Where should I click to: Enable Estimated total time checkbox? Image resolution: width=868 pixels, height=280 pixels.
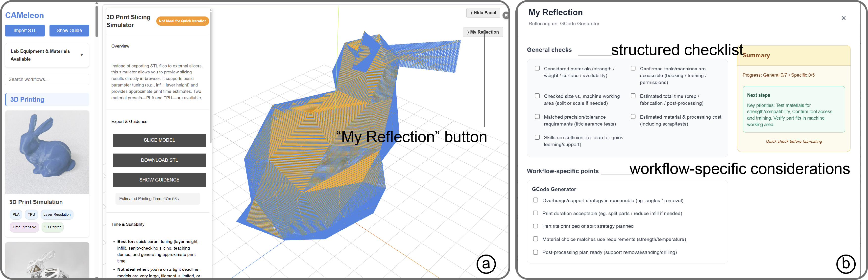633,96
